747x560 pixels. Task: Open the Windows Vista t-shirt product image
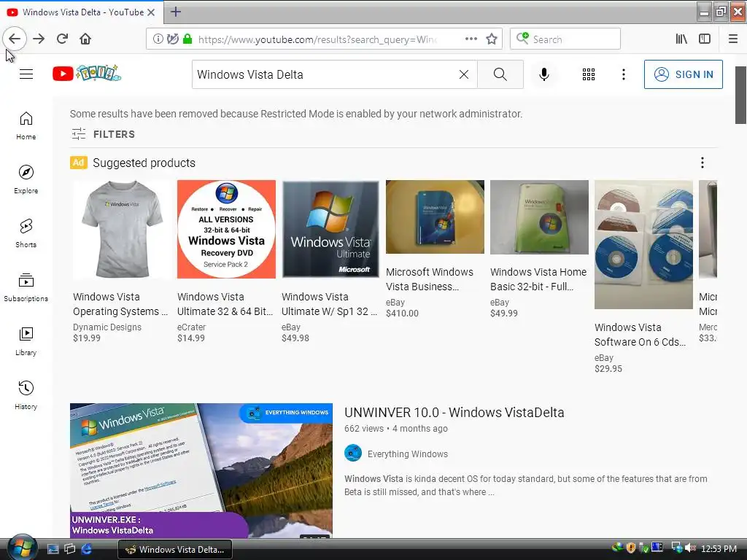[x=122, y=229]
